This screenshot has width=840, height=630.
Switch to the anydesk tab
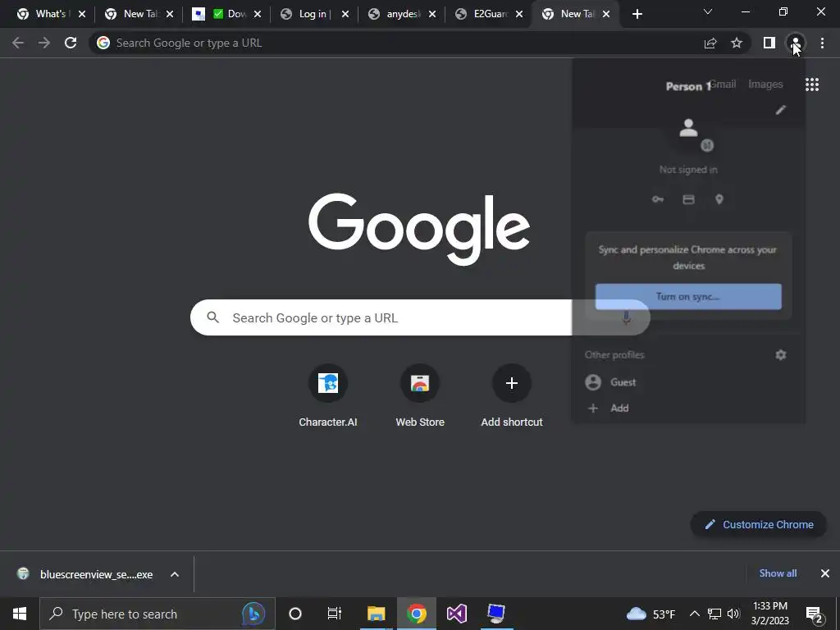point(403,14)
